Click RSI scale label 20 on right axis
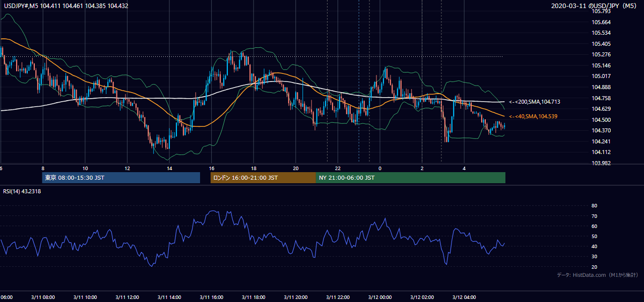The height and width of the screenshot is (302, 644). [595, 267]
